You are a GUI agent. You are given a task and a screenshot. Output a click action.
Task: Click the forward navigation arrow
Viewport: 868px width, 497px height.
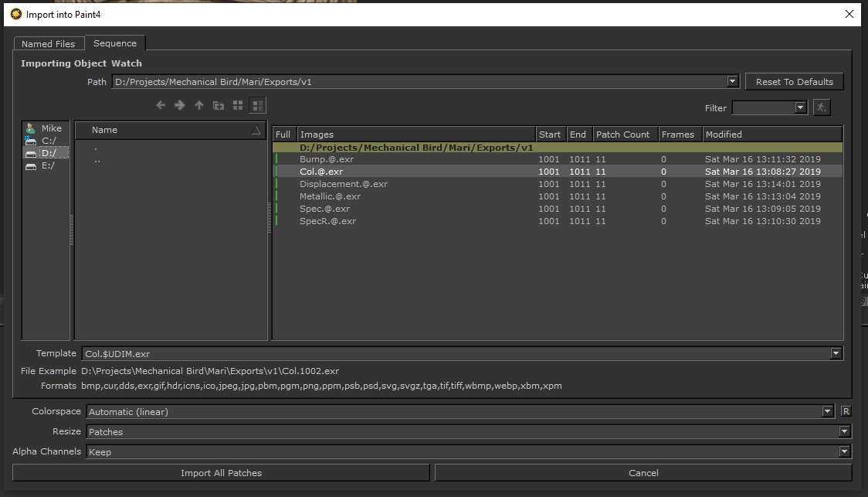click(179, 105)
